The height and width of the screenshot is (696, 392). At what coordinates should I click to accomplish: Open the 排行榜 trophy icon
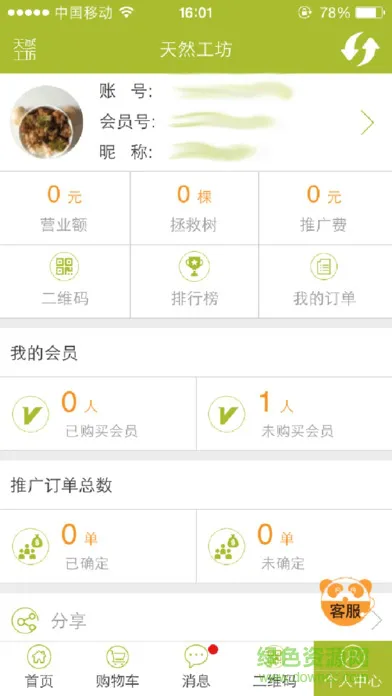click(x=194, y=266)
